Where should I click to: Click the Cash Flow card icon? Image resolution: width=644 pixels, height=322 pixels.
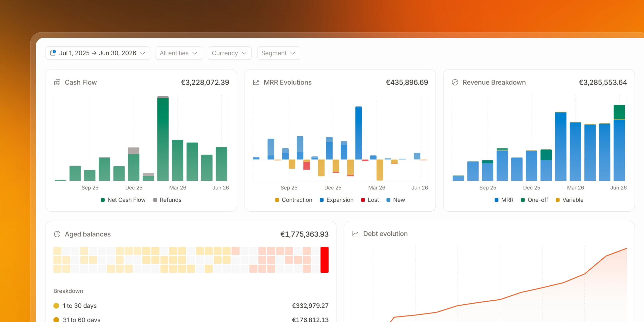pos(57,82)
